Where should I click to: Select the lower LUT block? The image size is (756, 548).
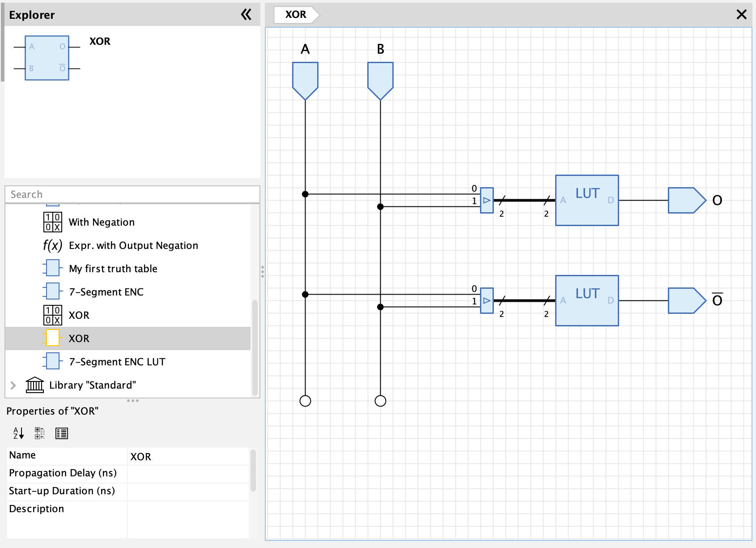(x=587, y=300)
